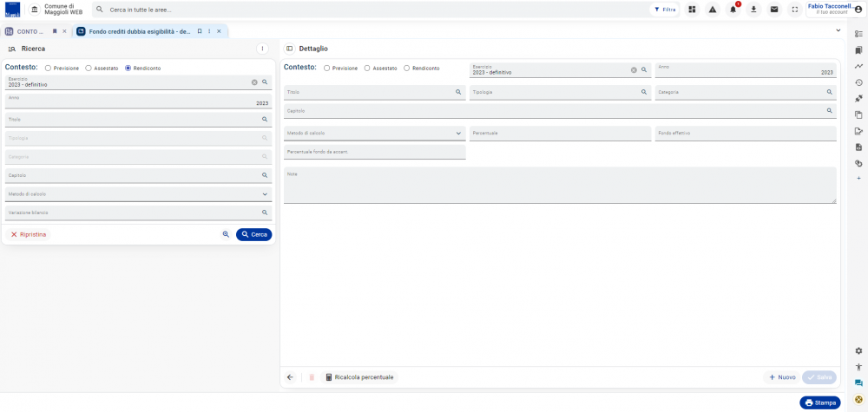
Task: Open the settings gear in right sidebar
Action: pyautogui.click(x=858, y=350)
